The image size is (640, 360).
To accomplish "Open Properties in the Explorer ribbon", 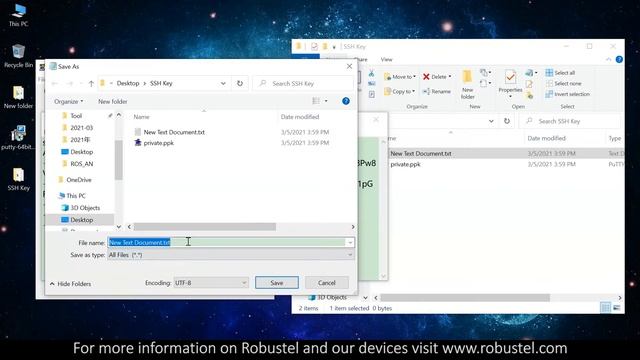I will [510, 83].
